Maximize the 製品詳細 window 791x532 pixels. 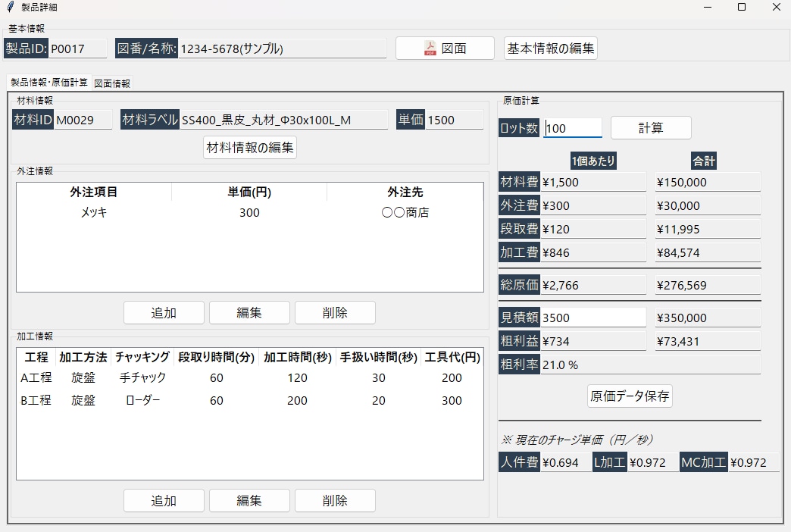742,7
